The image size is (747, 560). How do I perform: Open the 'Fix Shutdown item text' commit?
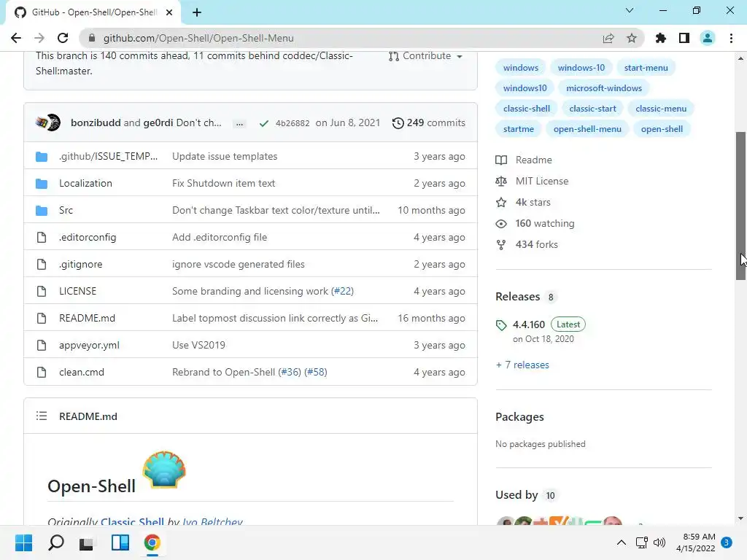(223, 183)
